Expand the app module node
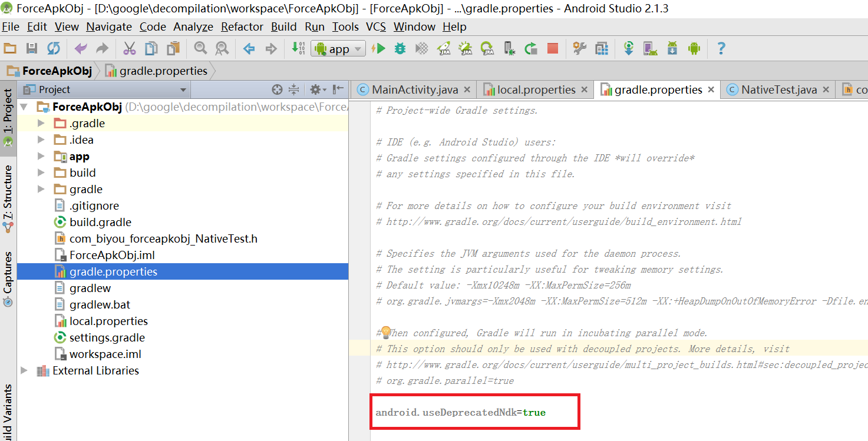The image size is (868, 441). (x=41, y=156)
